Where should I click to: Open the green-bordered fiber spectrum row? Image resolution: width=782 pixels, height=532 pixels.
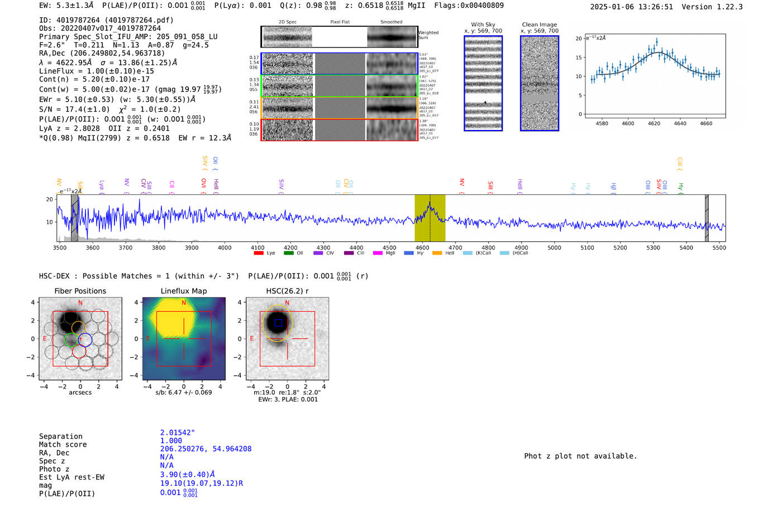coord(340,86)
